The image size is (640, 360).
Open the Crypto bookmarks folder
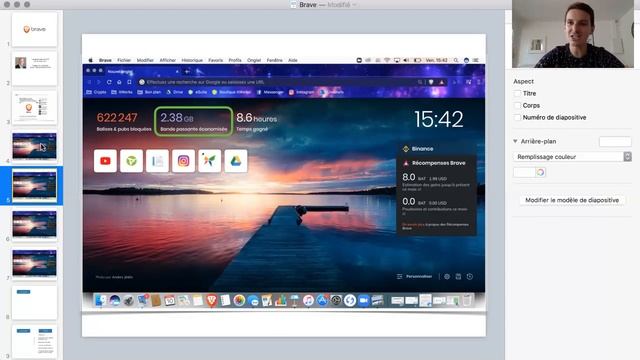96,92
